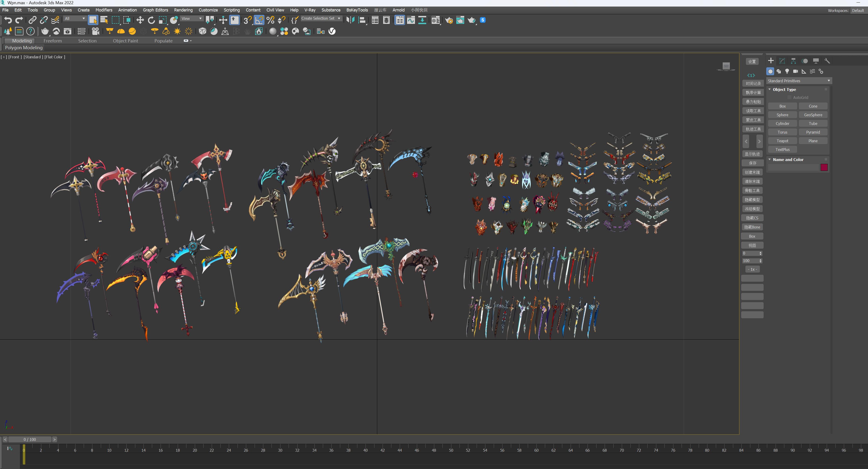
Task: Switch to the Freeform ribbon tab
Action: pos(53,41)
